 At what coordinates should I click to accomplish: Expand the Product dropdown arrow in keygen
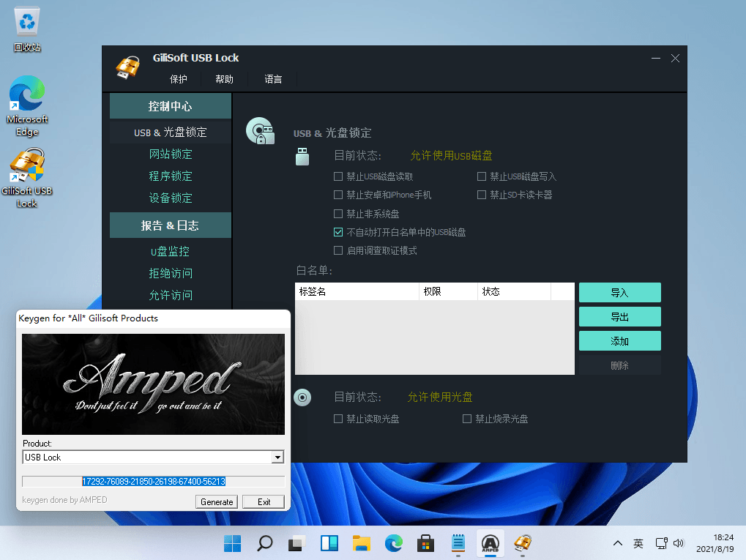(x=278, y=458)
